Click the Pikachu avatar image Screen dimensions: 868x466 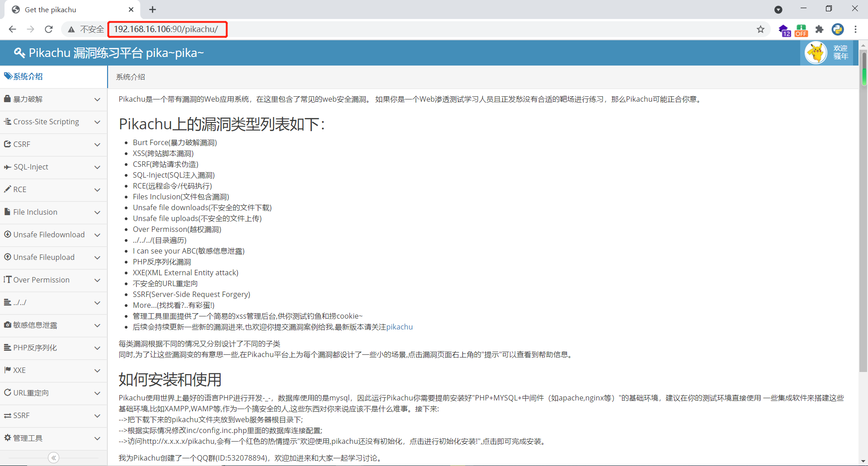816,53
